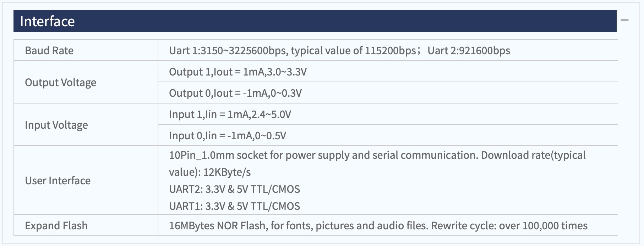Click the UART2 3.3V & 5V TTL/CMOS line

[x=234, y=189]
